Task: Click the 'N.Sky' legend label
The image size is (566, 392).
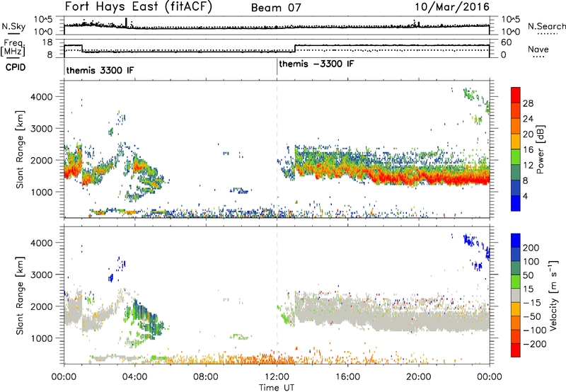Action: click(13, 26)
